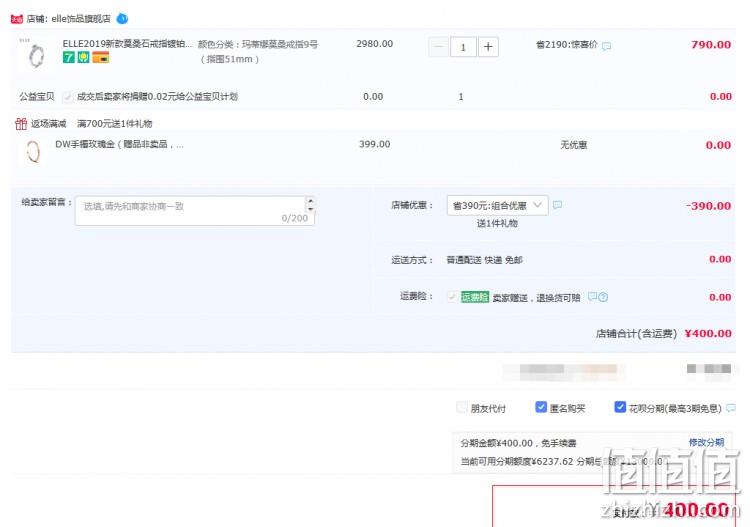The image size is (750, 527).
Task: Enable the 朋友代付 checkbox
Action: pyautogui.click(x=461, y=407)
